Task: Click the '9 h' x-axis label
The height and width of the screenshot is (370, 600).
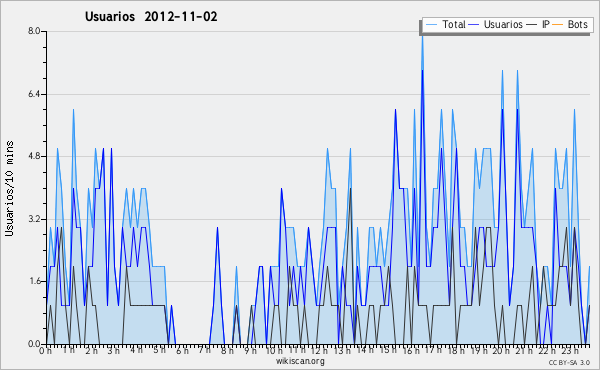Action: (250, 350)
